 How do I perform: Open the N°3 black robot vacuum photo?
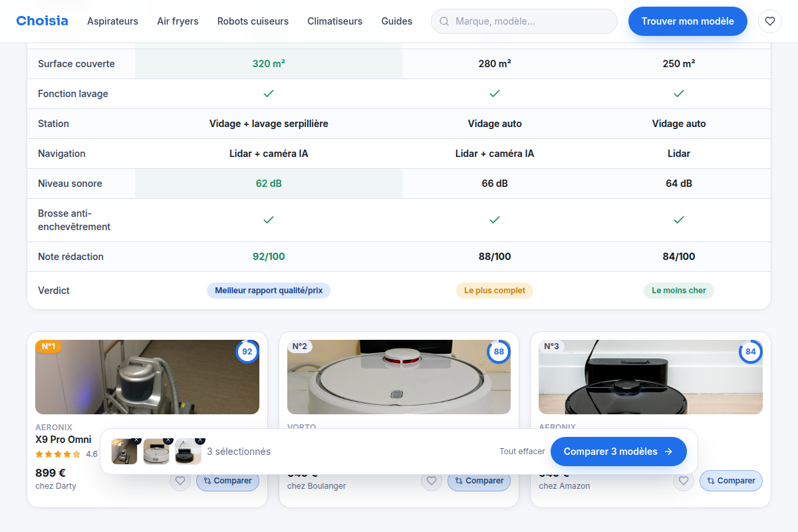[x=650, y=377]
